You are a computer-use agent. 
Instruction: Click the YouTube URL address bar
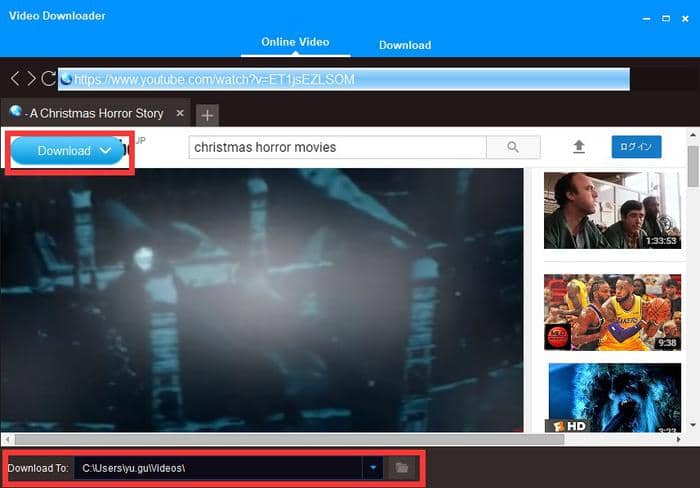coord(344,79)
